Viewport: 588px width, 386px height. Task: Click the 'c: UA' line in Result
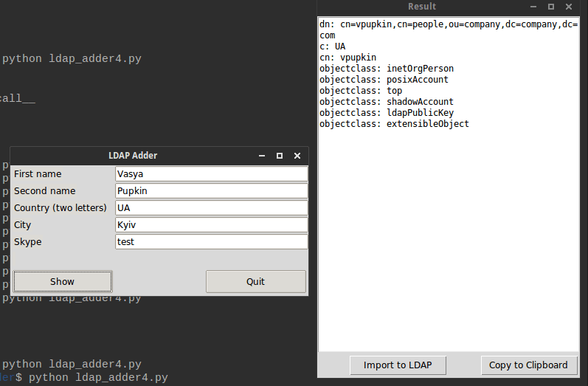click(x=332, y=46)
